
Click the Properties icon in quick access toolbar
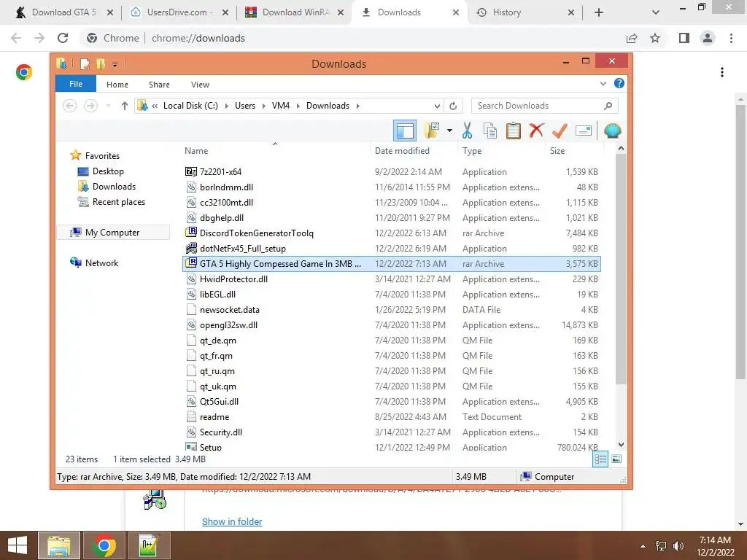pos(85,64)
